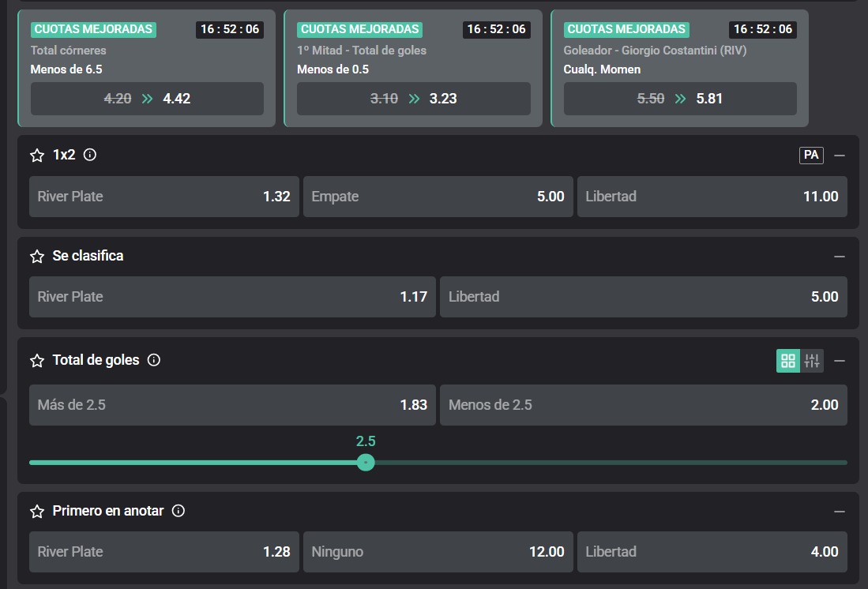Switch Total de goles to slider view
The image size is (868, 589).
click(812, 361)
